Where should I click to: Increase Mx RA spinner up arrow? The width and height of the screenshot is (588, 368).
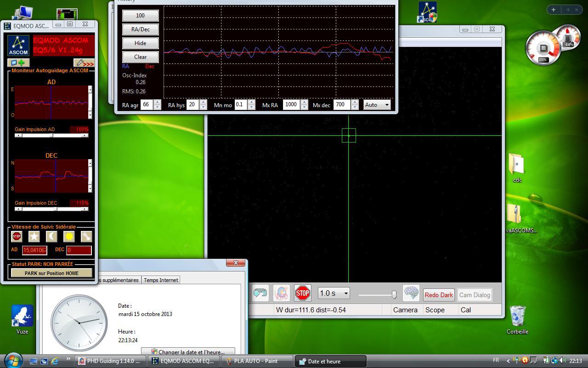pos(304,102)
